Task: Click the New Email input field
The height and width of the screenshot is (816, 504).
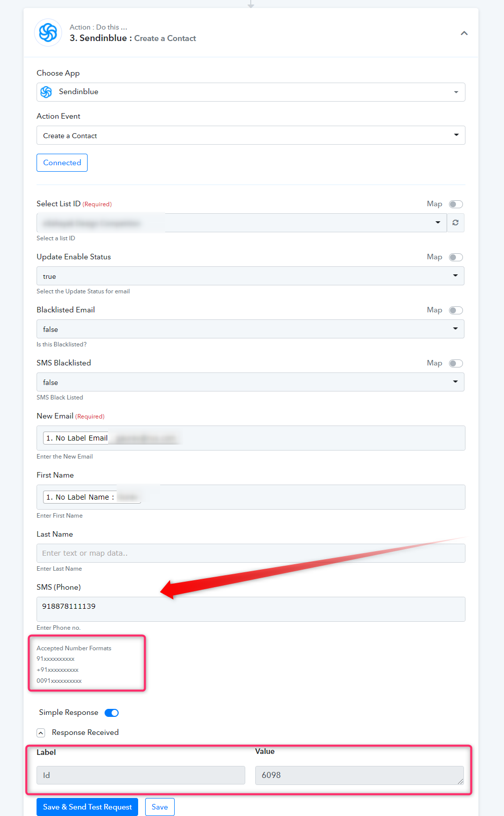Action: 251,438
